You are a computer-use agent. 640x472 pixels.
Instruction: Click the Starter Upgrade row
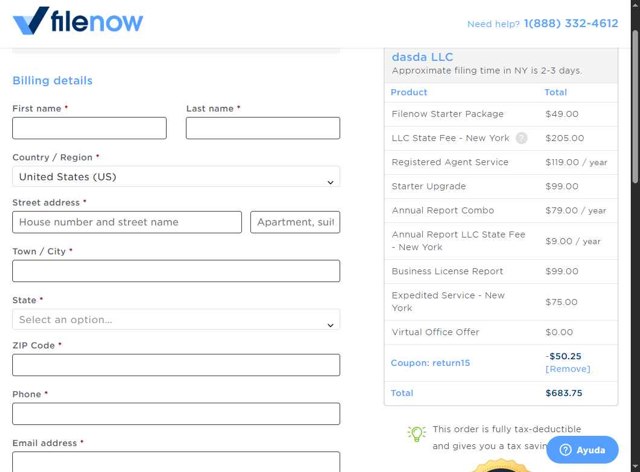tap(501, 186)
